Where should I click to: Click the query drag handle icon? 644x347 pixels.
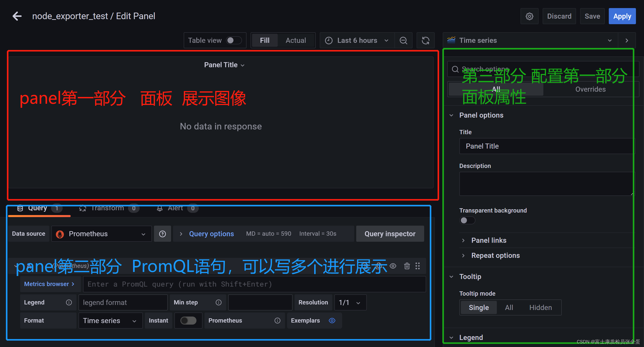[x=418, y=266]
